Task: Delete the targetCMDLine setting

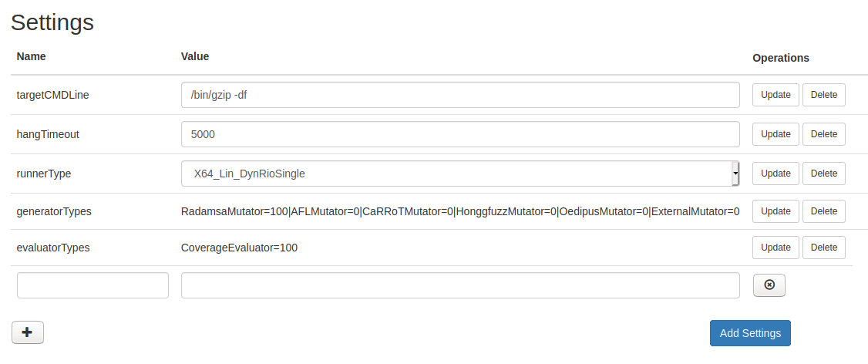Action: (x=823, y=95)
